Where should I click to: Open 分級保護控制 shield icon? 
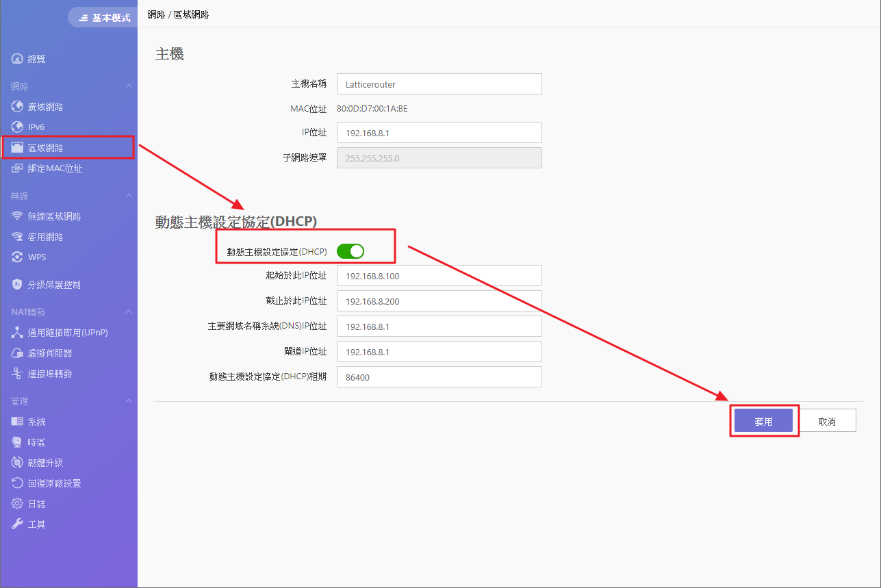pyautogui.click(x=17, y=285)
